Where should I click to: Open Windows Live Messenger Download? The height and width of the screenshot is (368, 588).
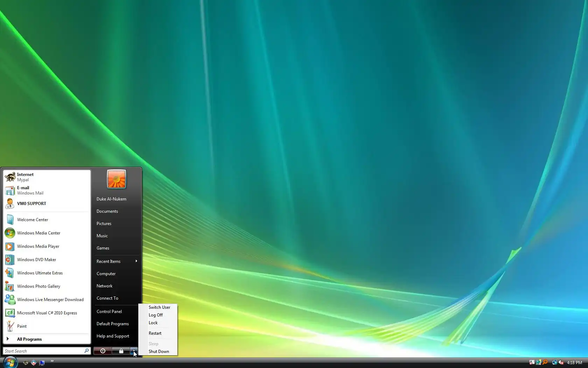tap(47, 300)
